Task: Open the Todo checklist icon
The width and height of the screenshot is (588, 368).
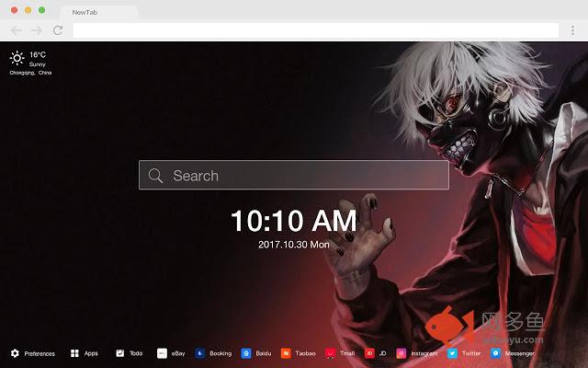Action: 120,353
